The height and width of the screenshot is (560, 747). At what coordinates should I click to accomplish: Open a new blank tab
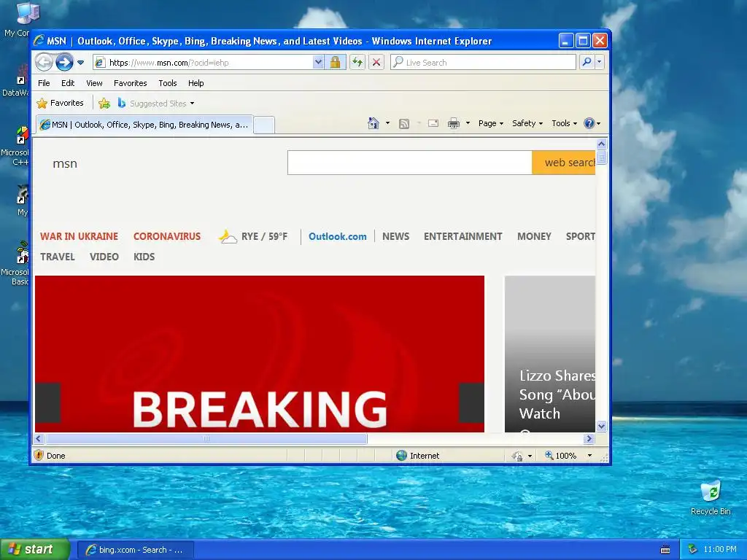pyautogui.click(x=264, y=125)
